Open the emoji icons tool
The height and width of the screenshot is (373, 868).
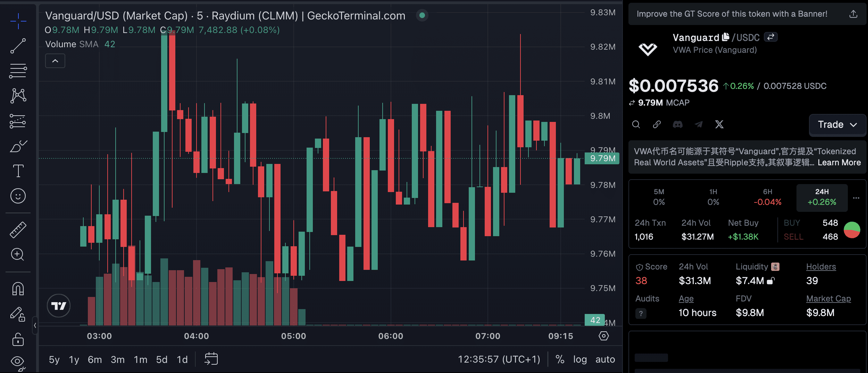coord(18,196)
